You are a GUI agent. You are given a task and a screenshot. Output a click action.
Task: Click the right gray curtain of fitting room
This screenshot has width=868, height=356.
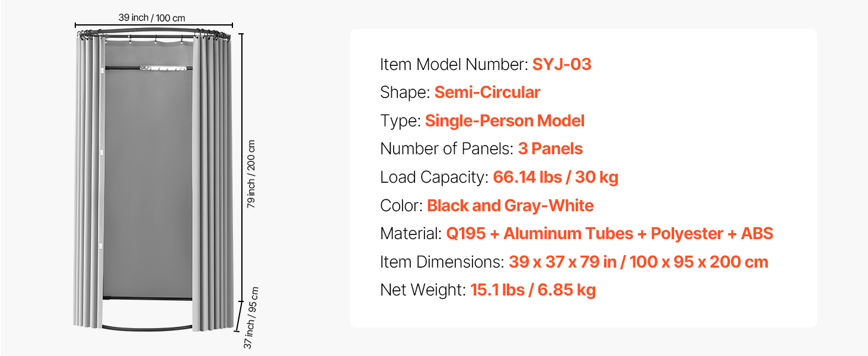(x=212, y=178)
